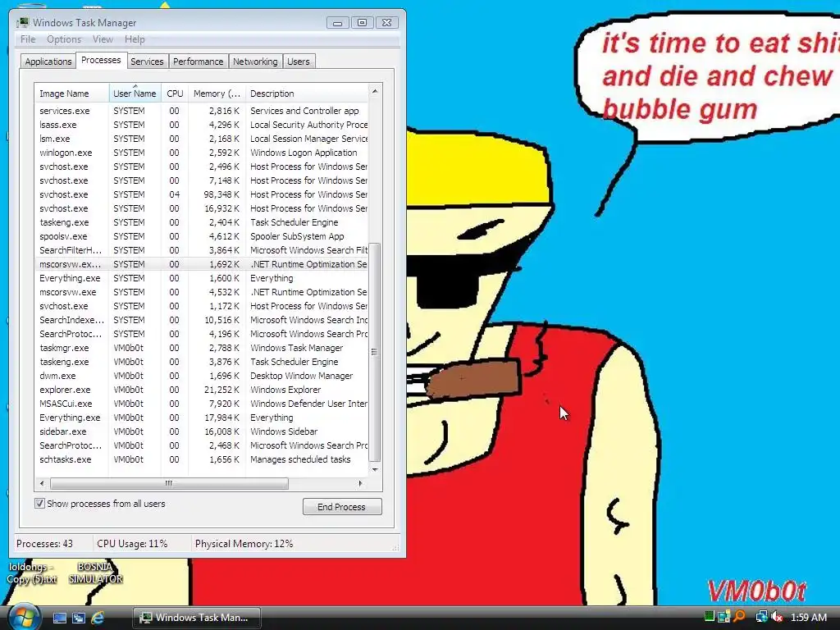
Task: Click the CPU Usage: 11% status entry
Action: [x=132, y=544]
